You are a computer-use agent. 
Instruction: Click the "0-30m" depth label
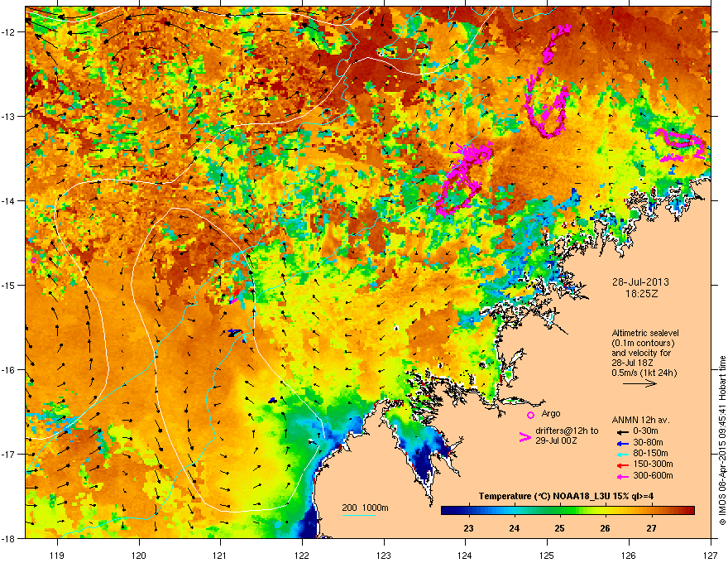click(645, 431)
